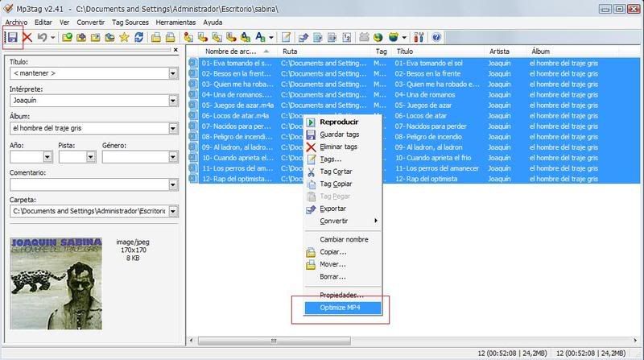Viewport: 644px width, 360px height.
Task: Choose Cambiar nombre in the context menu
Action: pos(343,239)
